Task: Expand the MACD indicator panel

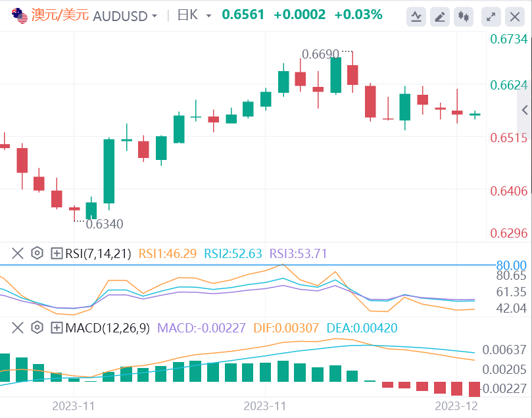Action: 57,328
